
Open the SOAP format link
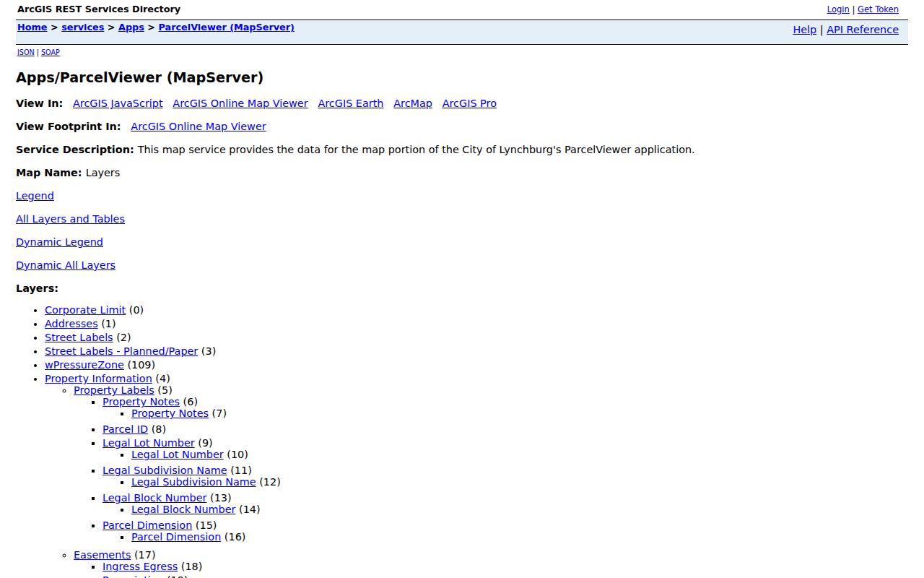point(51,53)
